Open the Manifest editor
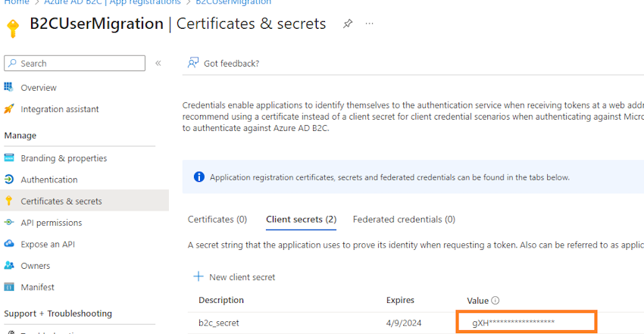 pyautogui.click(x=37, y=287)
